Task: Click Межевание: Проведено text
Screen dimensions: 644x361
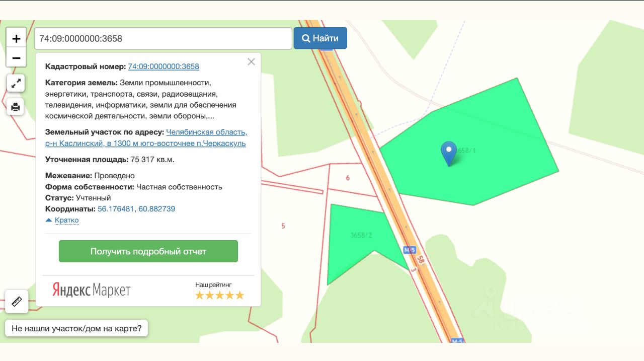Action: pos(90,176)
